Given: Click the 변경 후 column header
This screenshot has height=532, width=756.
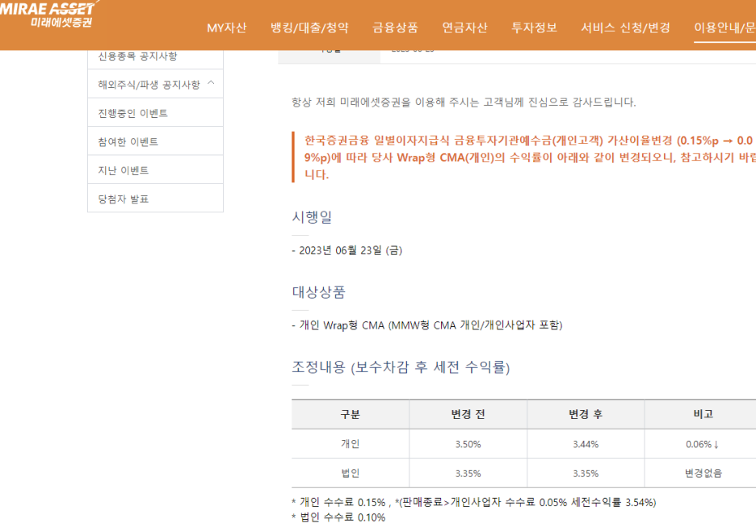Looking at the screenshot, I should (x=586, y=414).
